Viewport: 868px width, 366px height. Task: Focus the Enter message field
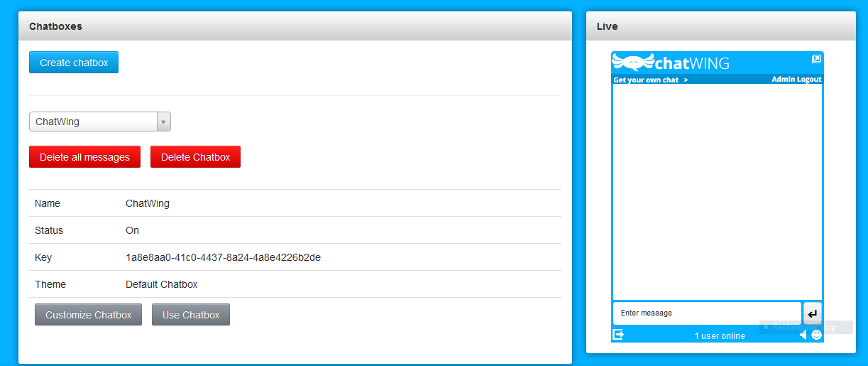tap(707, 313)
